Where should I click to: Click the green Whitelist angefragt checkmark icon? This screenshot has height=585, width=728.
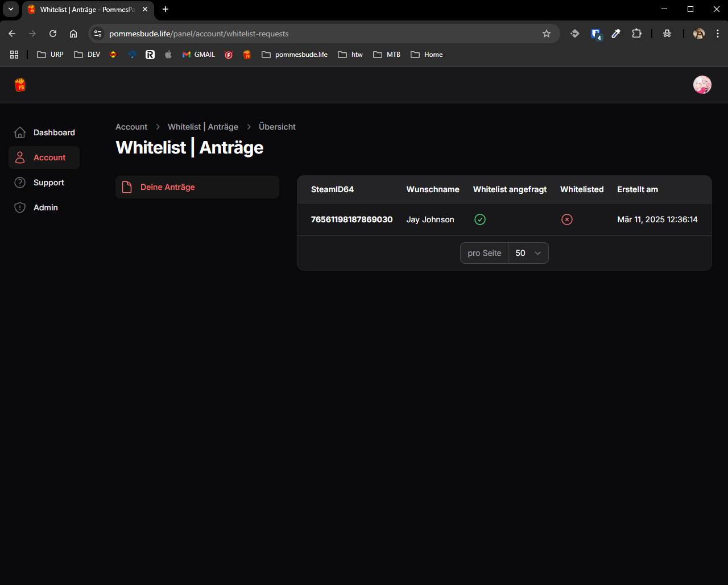pos(480,219)
